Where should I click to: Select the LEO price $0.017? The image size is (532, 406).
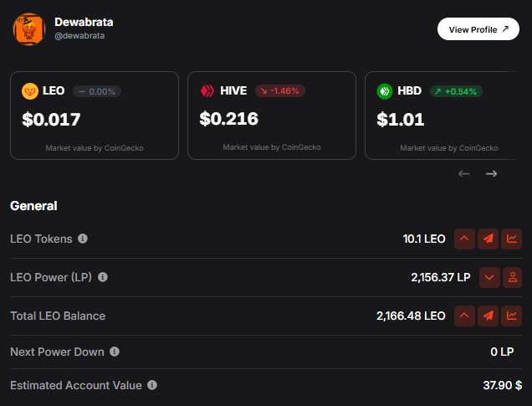coord(51,120)
